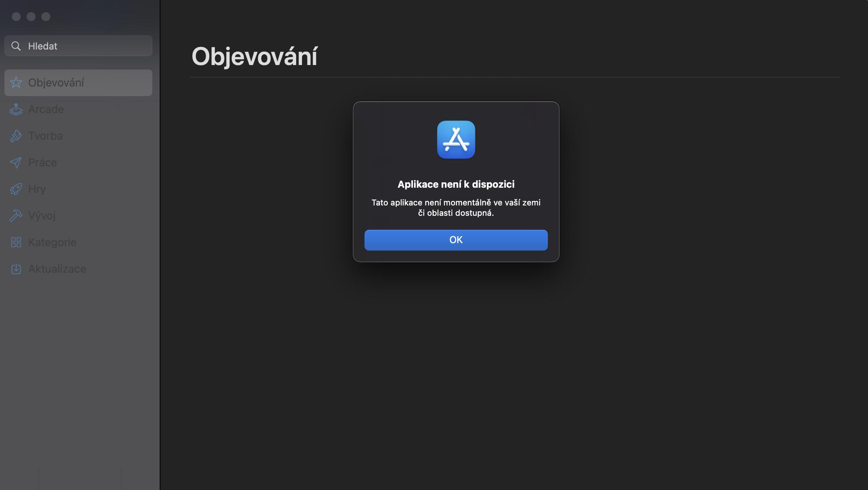
Task: Click the Arcade joystick icon
Action: pyautogui.click(x=16, y=109)
